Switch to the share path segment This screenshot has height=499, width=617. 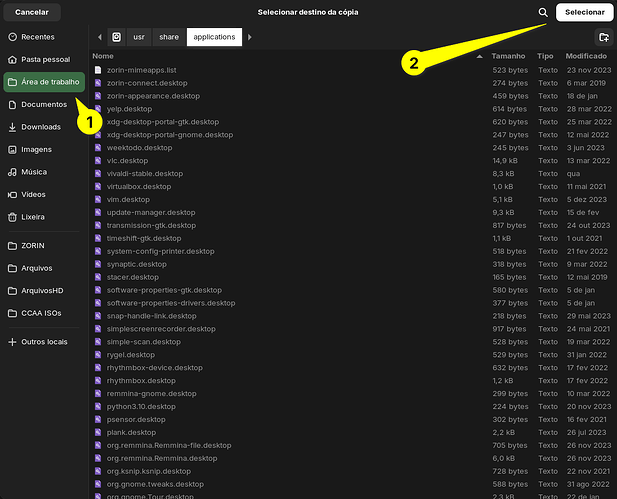click(169, 37)
